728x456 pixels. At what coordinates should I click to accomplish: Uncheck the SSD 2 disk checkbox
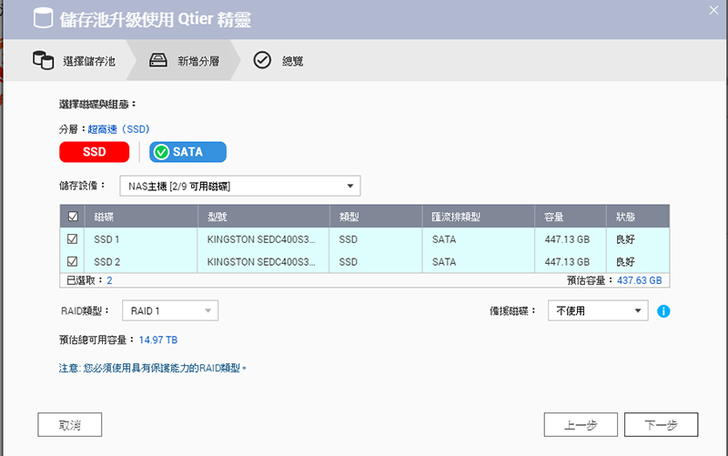(x=72, y=261)
